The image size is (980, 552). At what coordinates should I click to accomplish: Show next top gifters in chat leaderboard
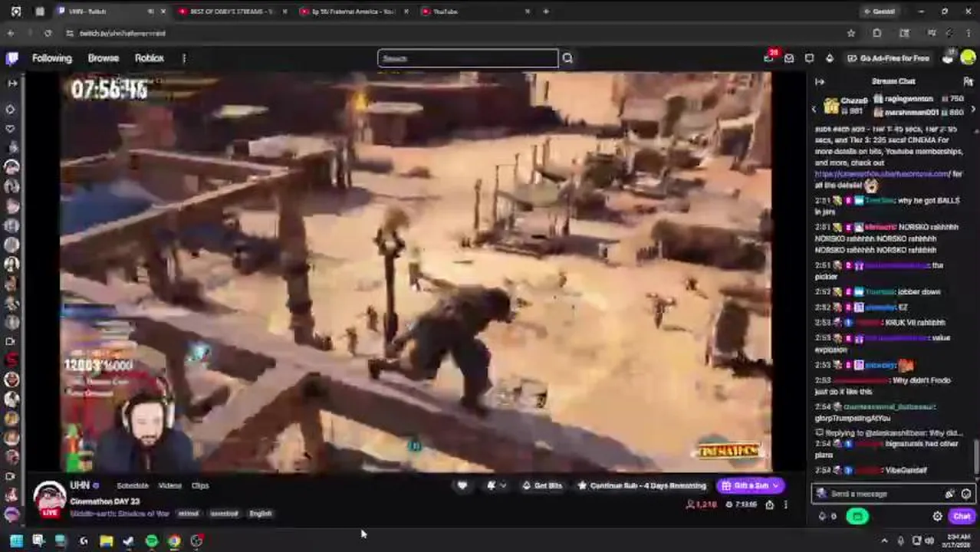click(973, 110)
